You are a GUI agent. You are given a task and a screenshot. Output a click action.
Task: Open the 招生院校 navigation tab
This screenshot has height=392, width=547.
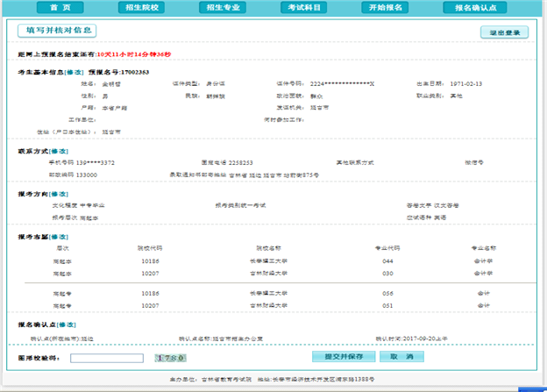pyautogui.click(x=142, y=7)
